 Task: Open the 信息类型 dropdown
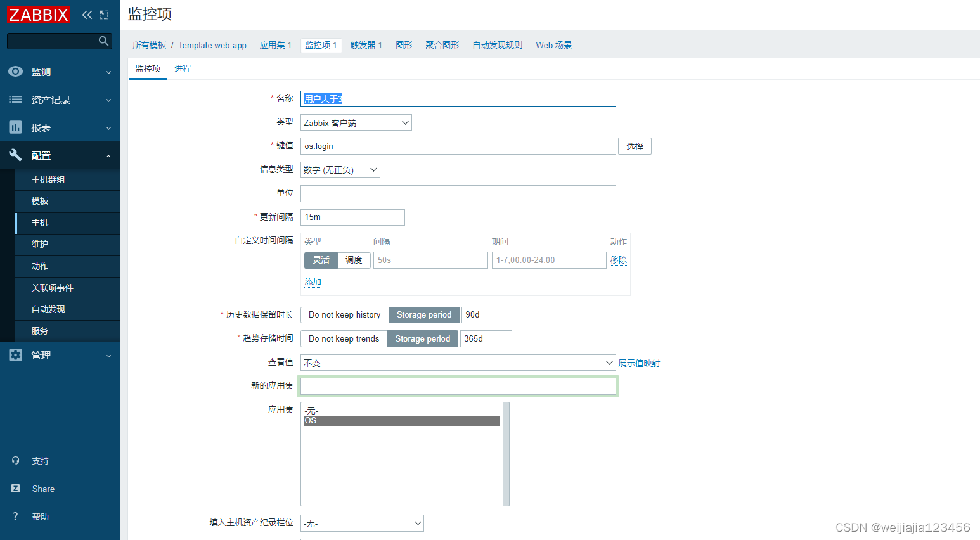pos(340,170)
